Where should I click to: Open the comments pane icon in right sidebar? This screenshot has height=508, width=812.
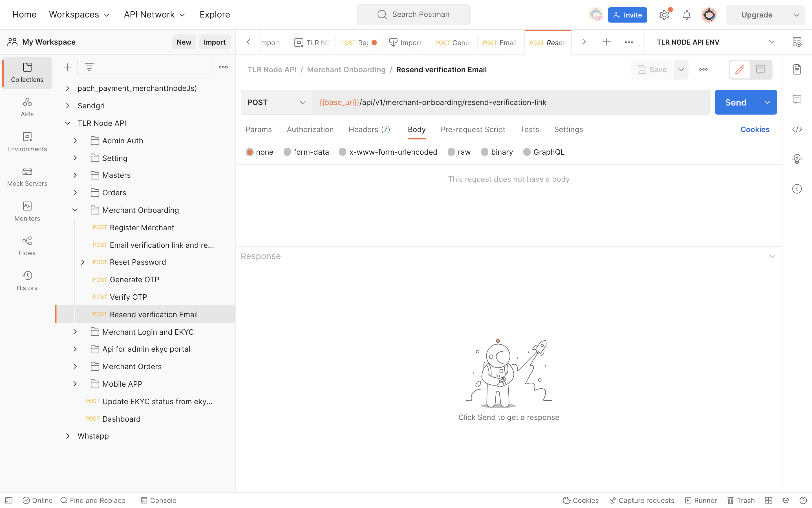(797, 99)
